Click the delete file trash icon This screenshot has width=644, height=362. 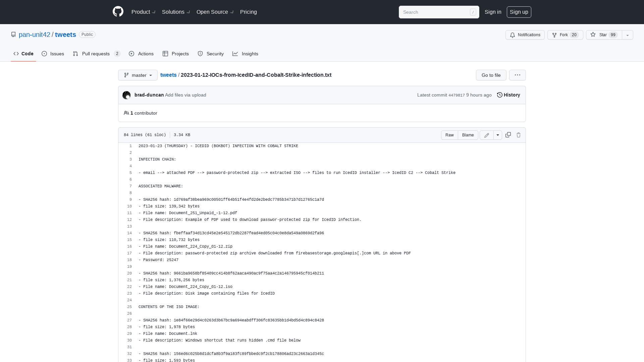click(518, 135)
